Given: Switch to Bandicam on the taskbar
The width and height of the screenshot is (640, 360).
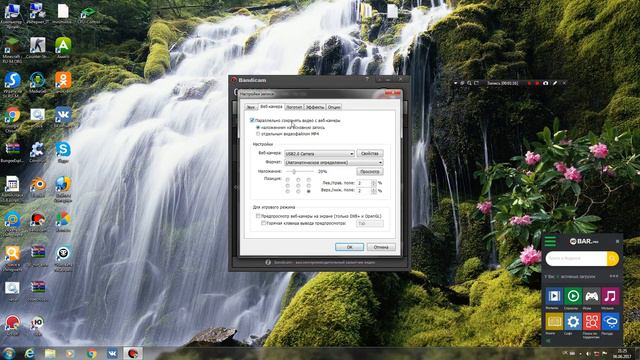Looking at the screenshot, I should [x=133, y=353].
